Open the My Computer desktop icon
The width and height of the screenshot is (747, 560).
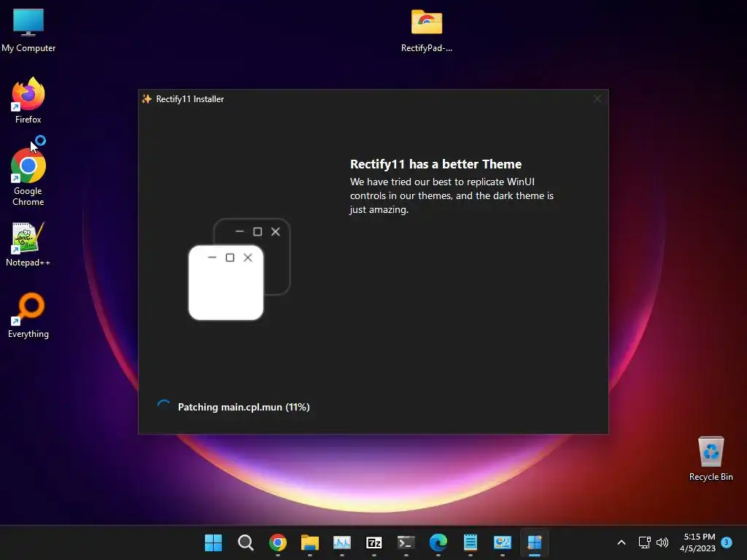(x=28, y=29)
